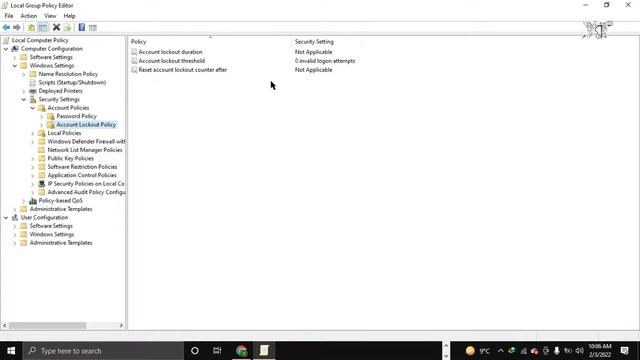Viewport: 640px width, 360px height.
Task: Select the Password Policy tree item
Action: (76, 116)
